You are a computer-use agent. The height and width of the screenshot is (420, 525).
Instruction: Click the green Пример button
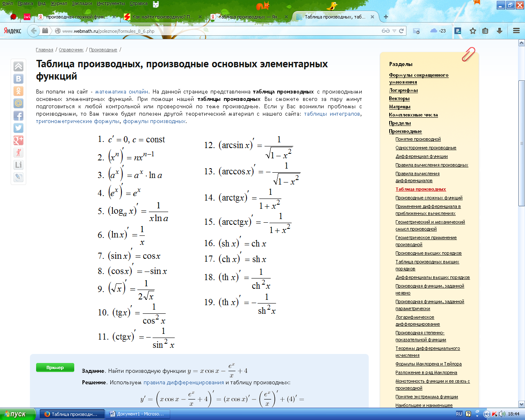click(55, 367)
